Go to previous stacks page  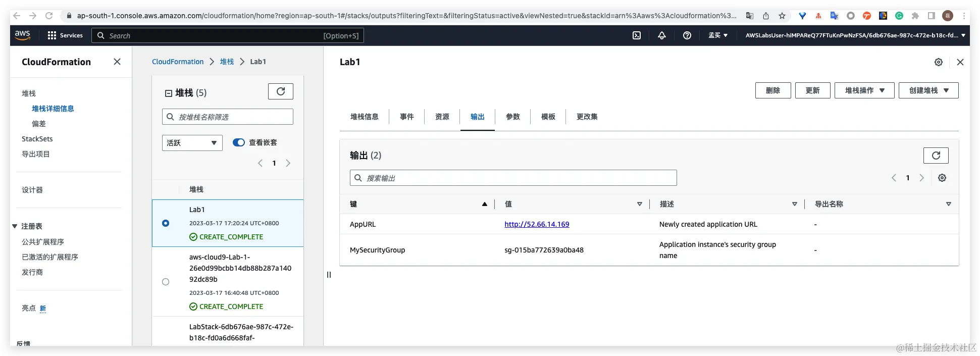tap(261, 163)
